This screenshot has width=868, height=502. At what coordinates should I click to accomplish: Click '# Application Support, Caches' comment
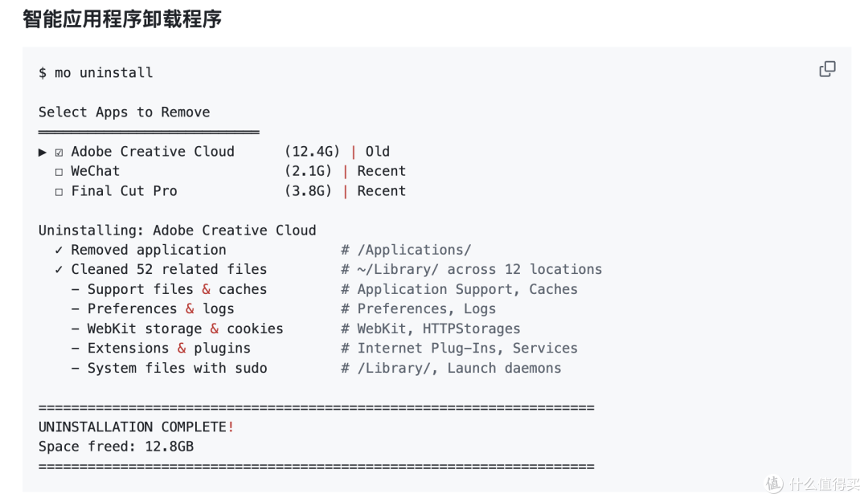459,289
